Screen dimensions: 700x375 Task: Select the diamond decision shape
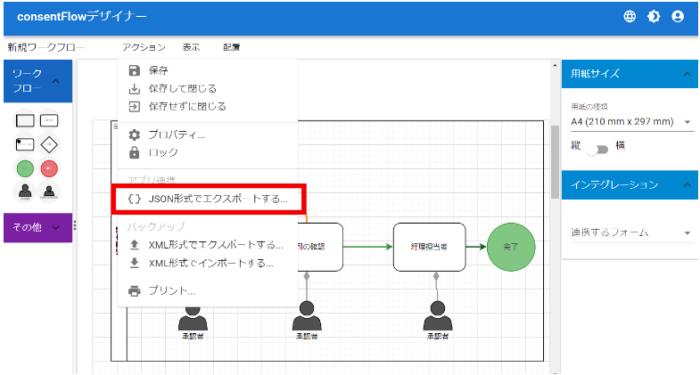49,145
